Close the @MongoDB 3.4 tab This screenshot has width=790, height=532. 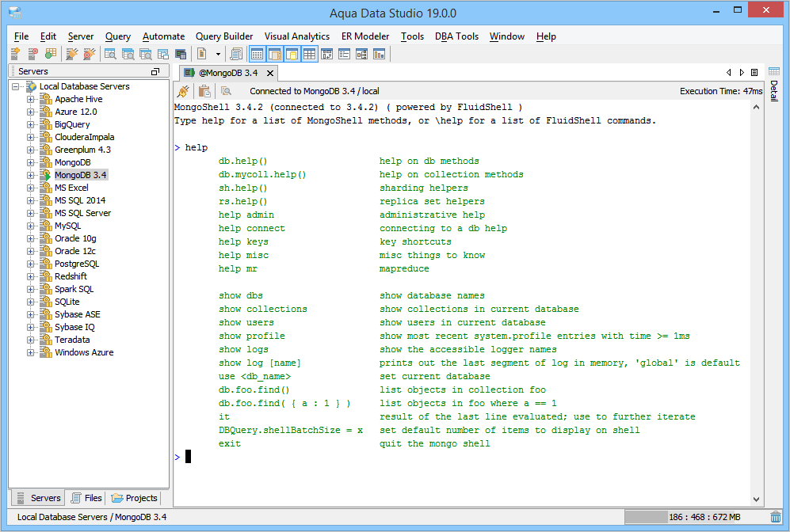(270, 73)
